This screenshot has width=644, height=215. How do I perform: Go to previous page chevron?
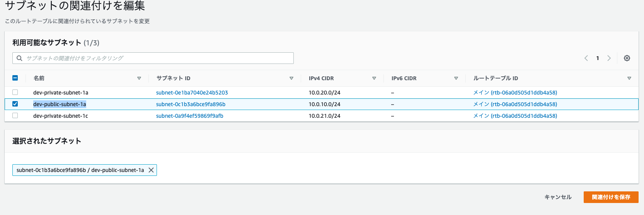click(586, 58)
